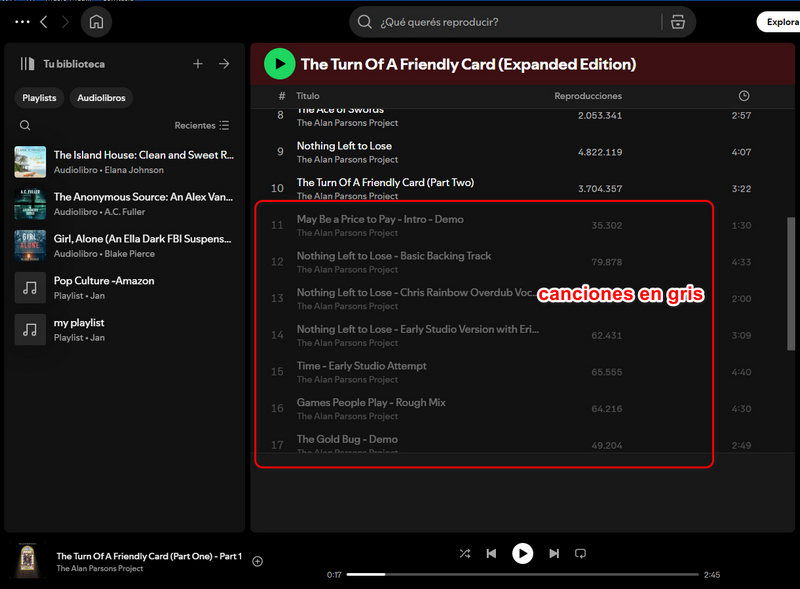Toggle the Playlists filter chip

[39, 97]
